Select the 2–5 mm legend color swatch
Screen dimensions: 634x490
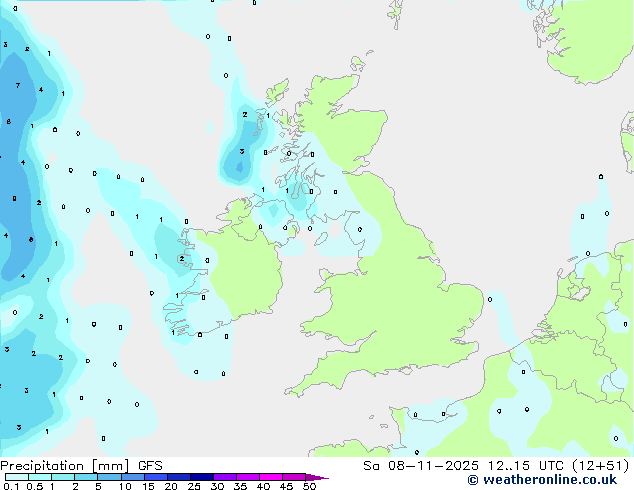tap(86, 477)
